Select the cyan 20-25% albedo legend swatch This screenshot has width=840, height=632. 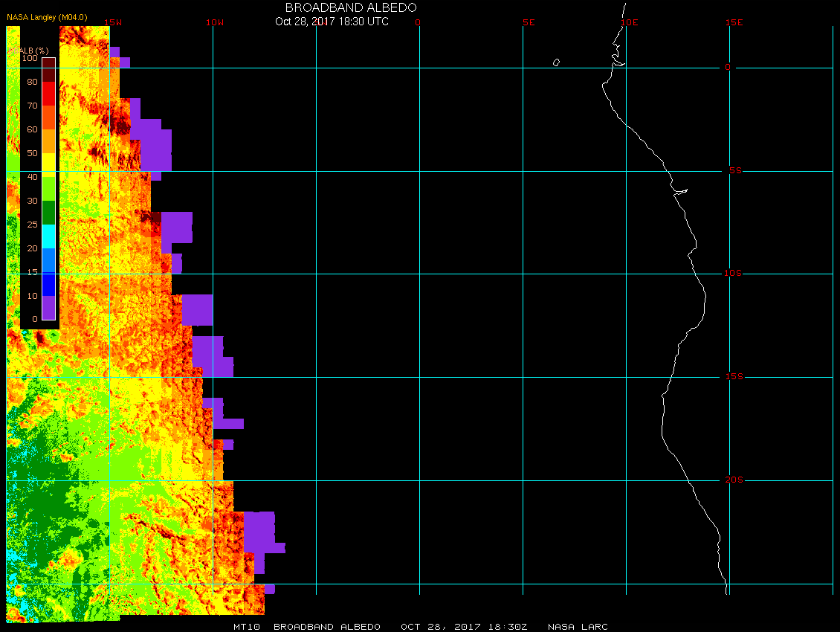(x=48, y=236)
